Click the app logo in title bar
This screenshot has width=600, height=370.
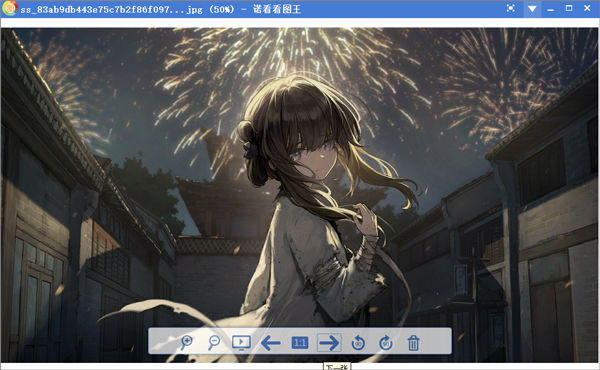[x=10, y=8]
